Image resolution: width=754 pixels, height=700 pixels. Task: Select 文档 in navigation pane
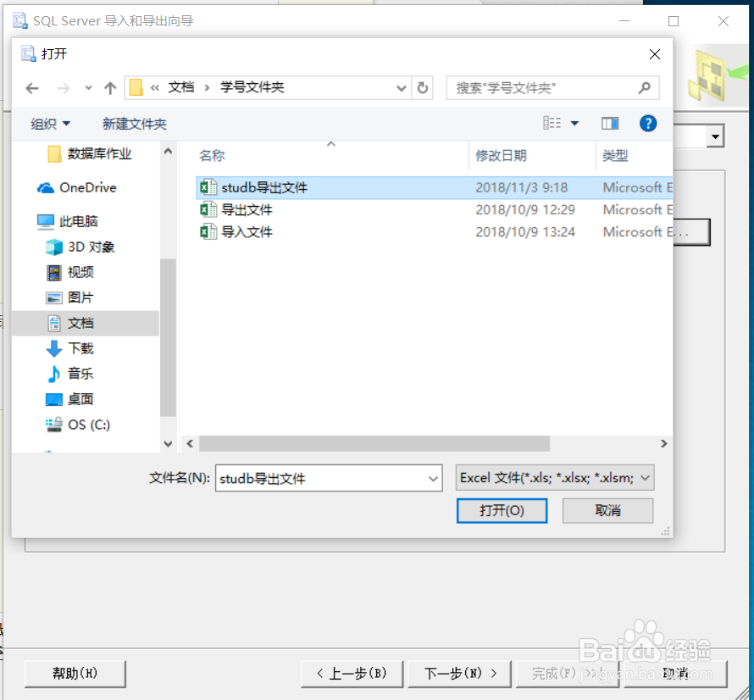(86, 323)
